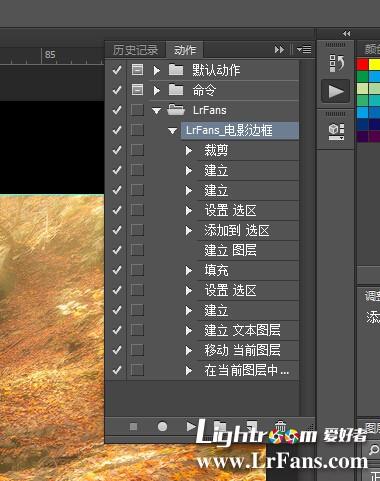Viewport: 380px width, 481px height.
Task: Expand the 建立 文本图层 step details
Action: (x=189, y=330)
